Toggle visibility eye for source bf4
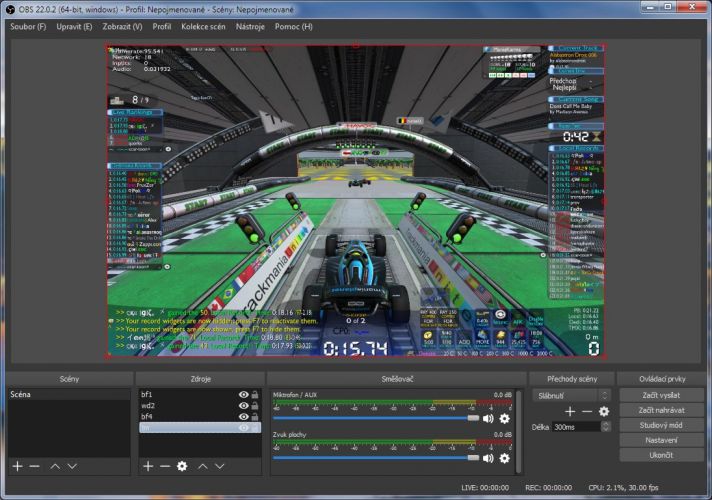This screenshot has height=500, width=712. [x=244, y=416]
